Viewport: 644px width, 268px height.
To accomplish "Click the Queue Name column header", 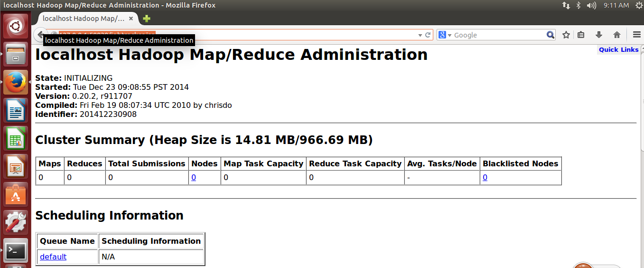I will coord(67,241).
